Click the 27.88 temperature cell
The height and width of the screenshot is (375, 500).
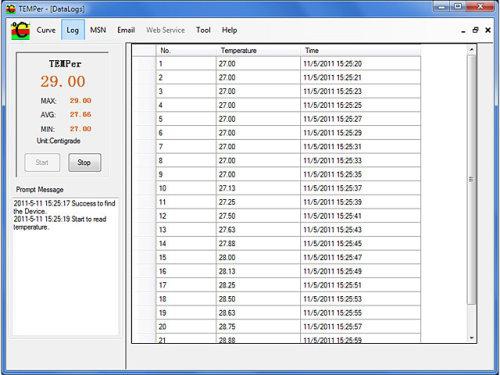(x=258, y=244)
